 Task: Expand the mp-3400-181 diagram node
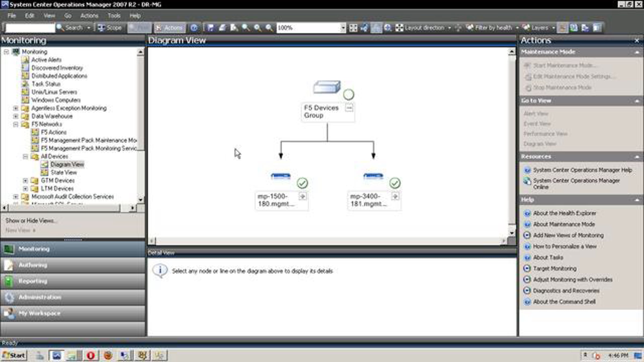(x=395, y=196)
